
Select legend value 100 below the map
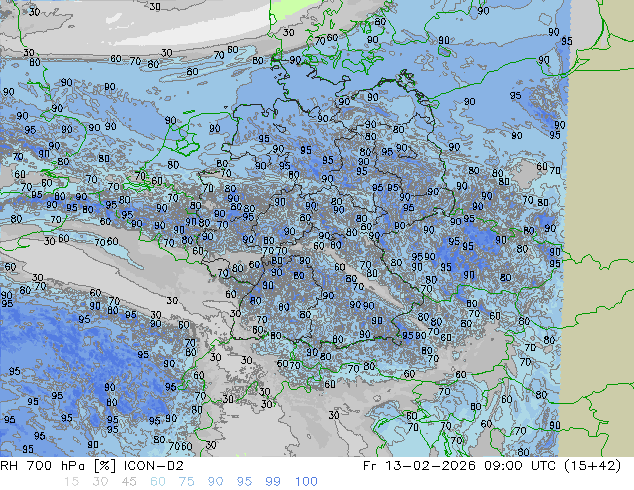point(306,482)
